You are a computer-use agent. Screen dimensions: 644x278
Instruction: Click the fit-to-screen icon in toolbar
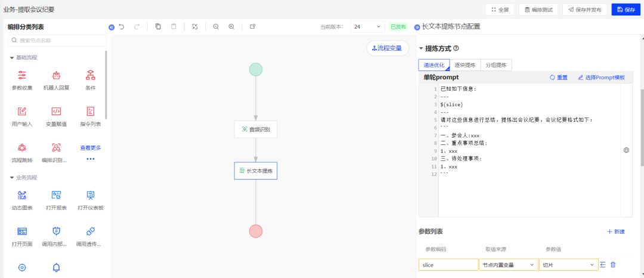[195, 27]
